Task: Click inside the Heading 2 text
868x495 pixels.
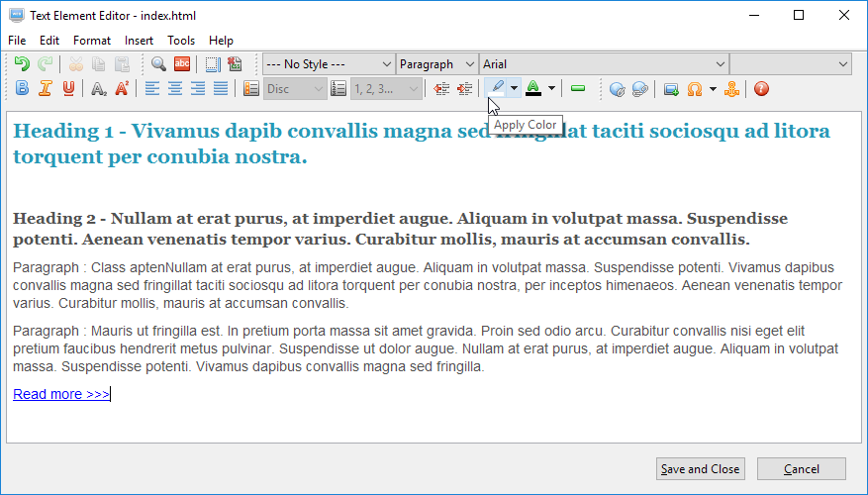Action: point(400,229)
